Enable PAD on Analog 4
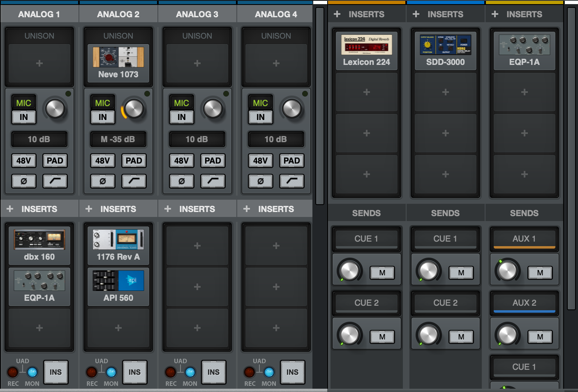This screenshot has width=578, height=392. click(292, 161)
